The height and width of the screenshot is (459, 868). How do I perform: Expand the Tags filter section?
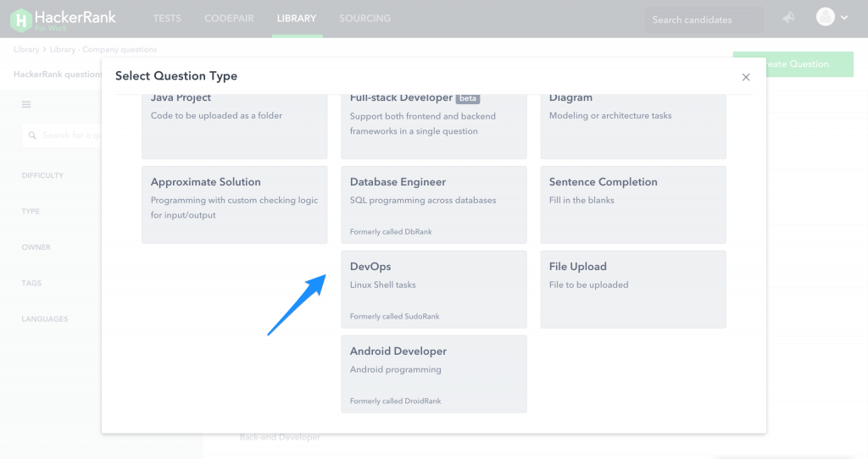(x=31, y=283)
